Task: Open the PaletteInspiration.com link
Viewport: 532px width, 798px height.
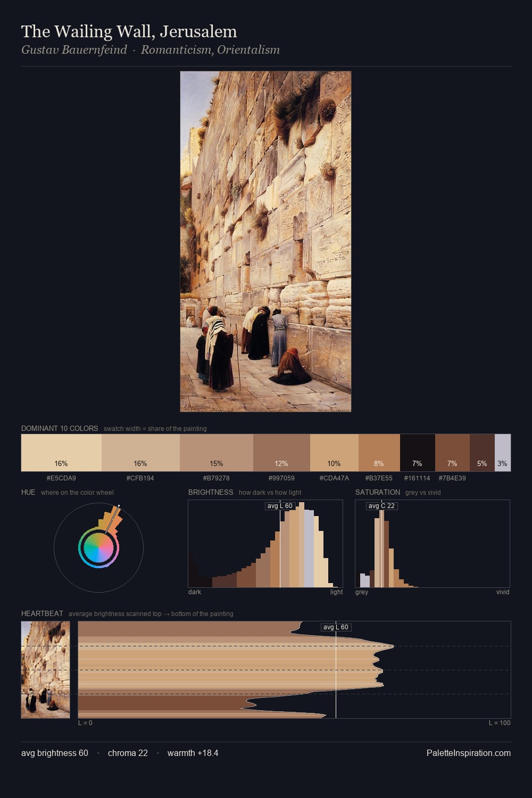Action: pos(469,753)
